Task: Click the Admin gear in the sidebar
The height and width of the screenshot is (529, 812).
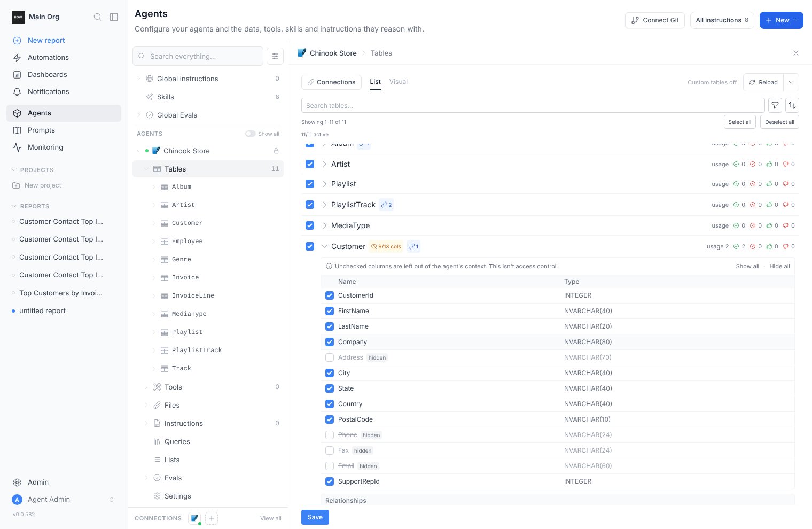Action: click(17, 482)
